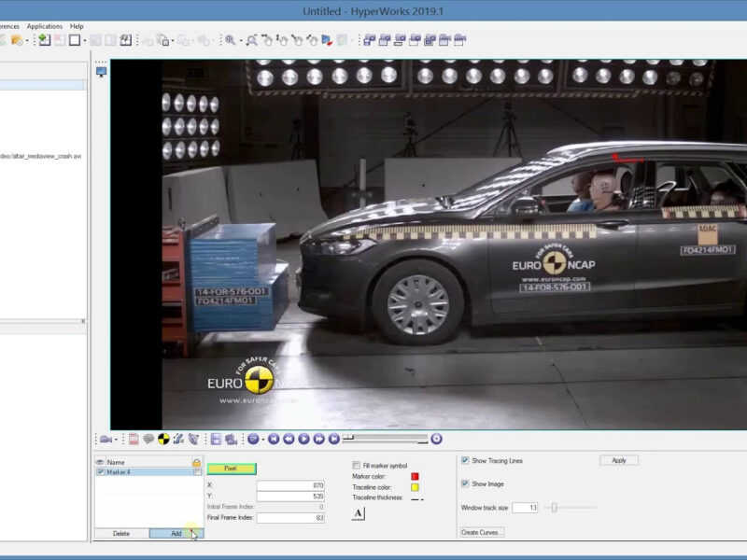Click the notes speech-bubble icon
Viewport: 747px width, 560px height.
pyautogui.click(x=148, y=439)
